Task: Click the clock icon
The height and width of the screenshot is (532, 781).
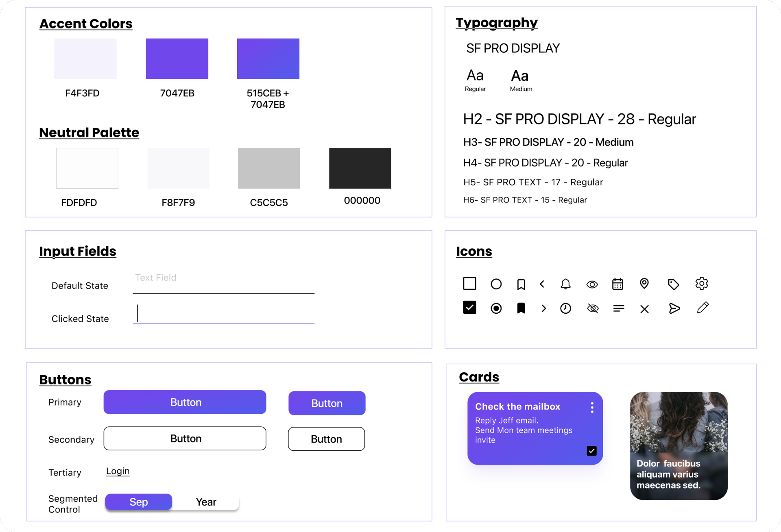Action: pyautogui.click(x=565, y=308)
